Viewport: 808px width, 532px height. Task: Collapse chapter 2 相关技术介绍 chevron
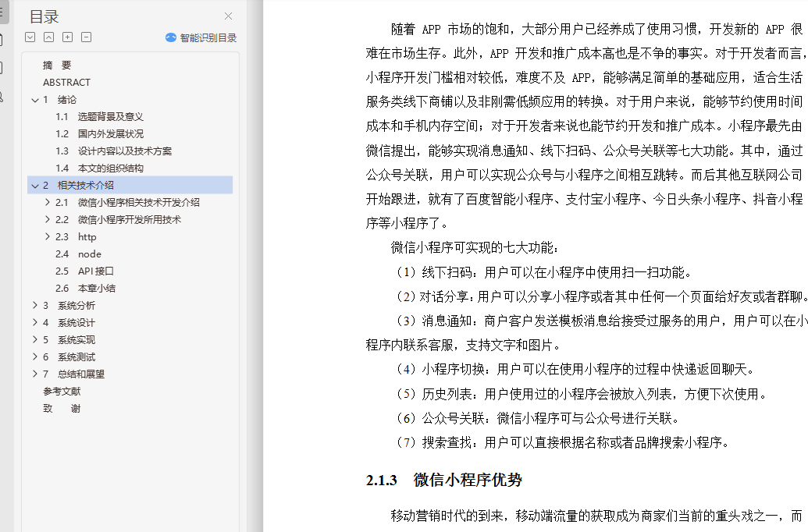point(35,186)
